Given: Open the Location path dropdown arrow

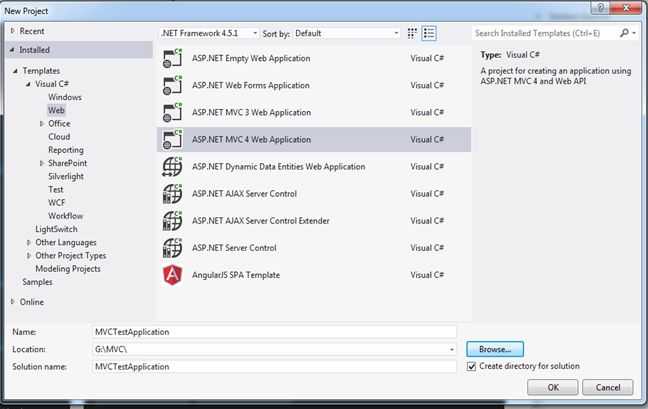Looking at the screenshot, I should click(x=452, y=350).
